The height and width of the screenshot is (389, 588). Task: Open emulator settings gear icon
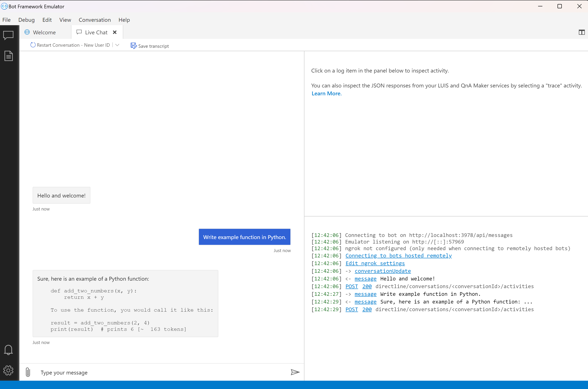coord(9,370)
